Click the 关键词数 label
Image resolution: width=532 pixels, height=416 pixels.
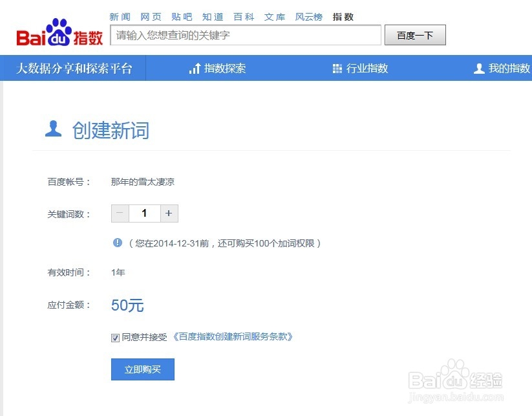coord(69,214)
